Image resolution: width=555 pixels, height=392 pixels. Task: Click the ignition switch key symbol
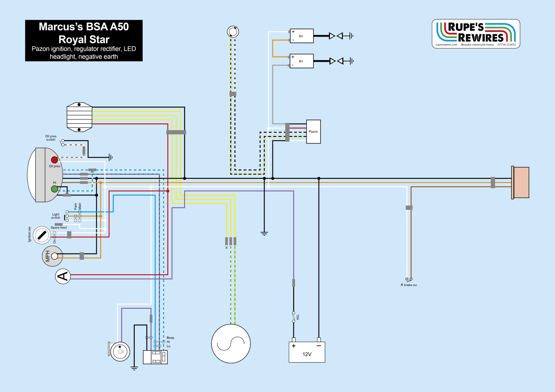point(42,235)
